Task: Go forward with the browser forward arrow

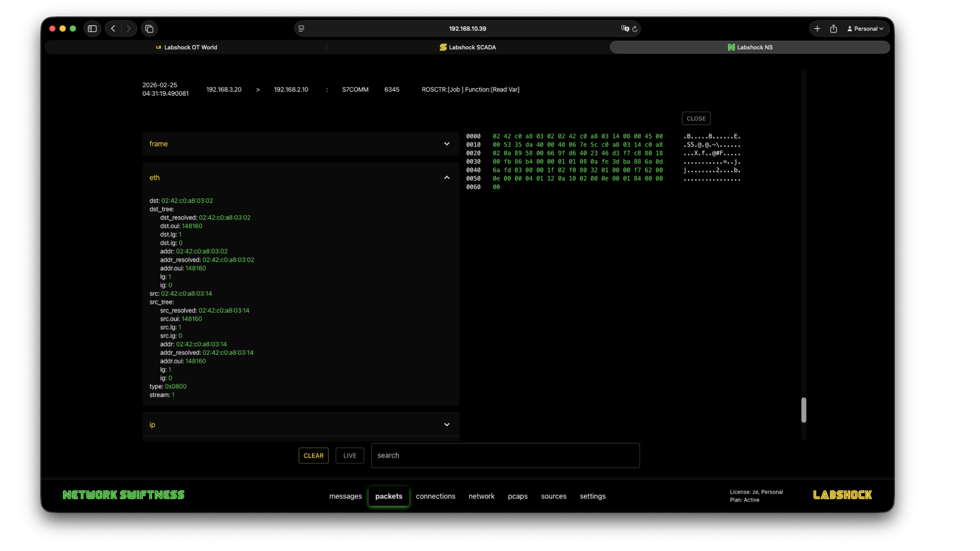Action: (129, 29)
